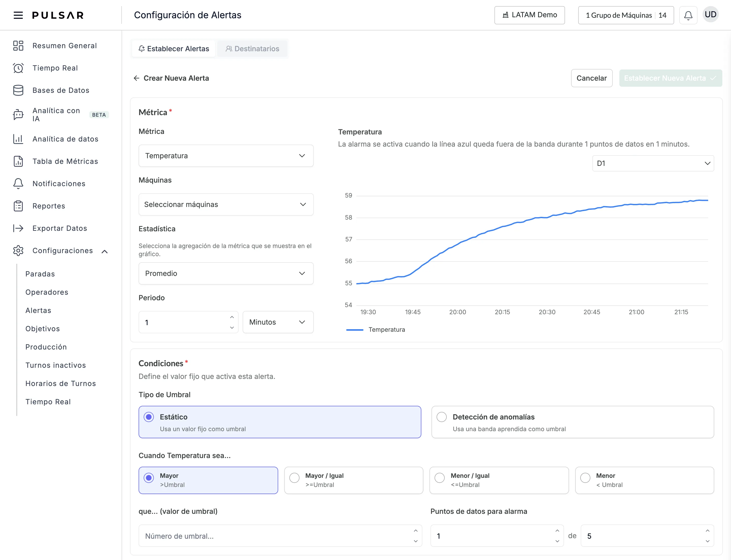Click the Analítica de datos chart icon
Screen dimensions: 731x560
pos(18,139)
